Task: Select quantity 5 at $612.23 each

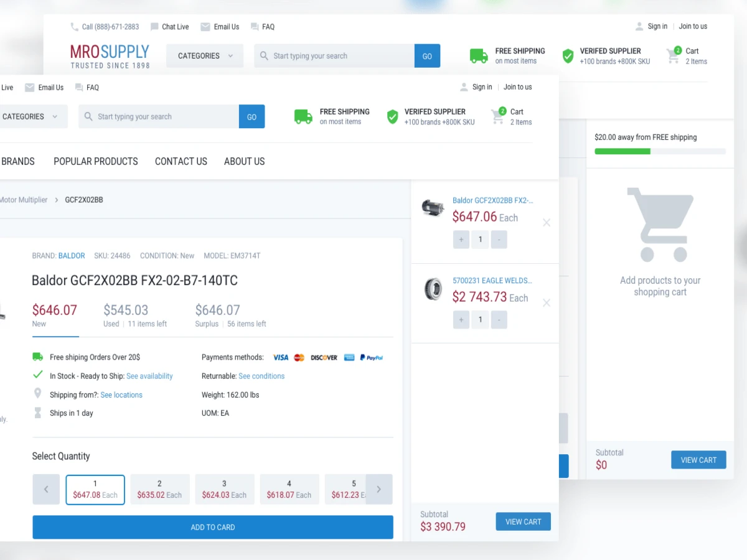Action: tap(345, 490)
